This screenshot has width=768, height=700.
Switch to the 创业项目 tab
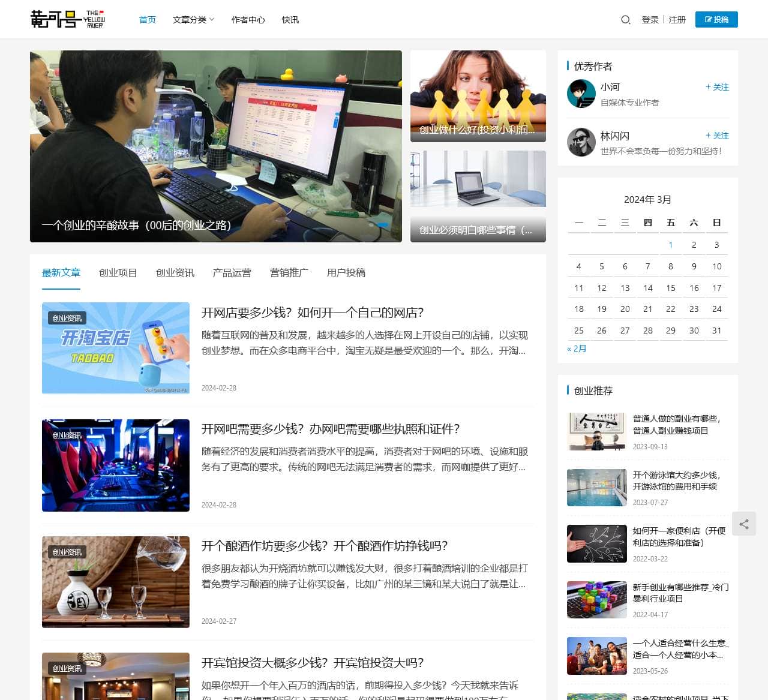pos(118,273)
